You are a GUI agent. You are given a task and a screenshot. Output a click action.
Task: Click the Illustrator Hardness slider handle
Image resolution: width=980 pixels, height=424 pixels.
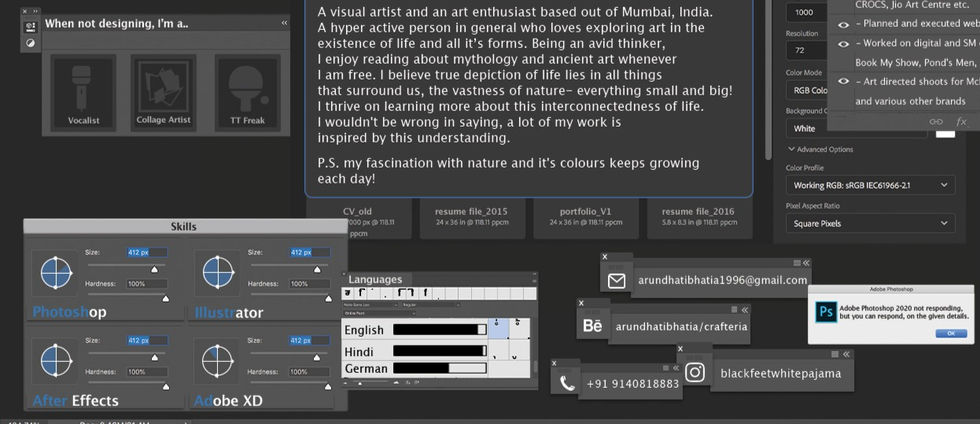pyautogui.click(x=328, y=299)
